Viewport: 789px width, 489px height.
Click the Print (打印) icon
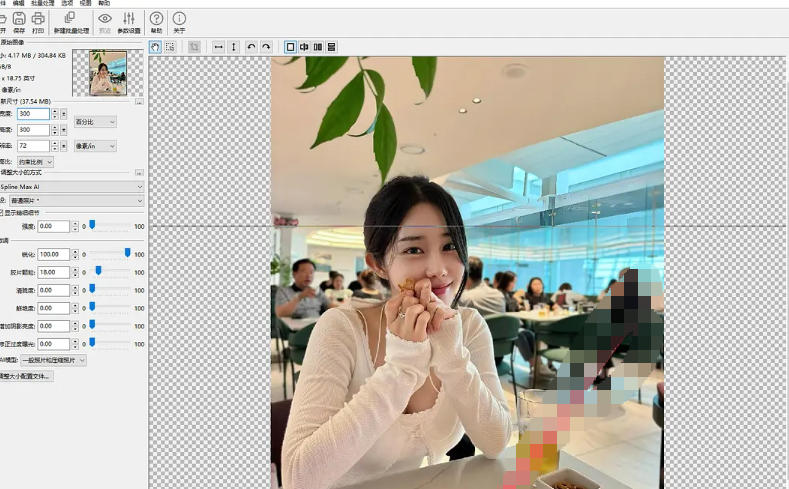[x=38, y=22]
